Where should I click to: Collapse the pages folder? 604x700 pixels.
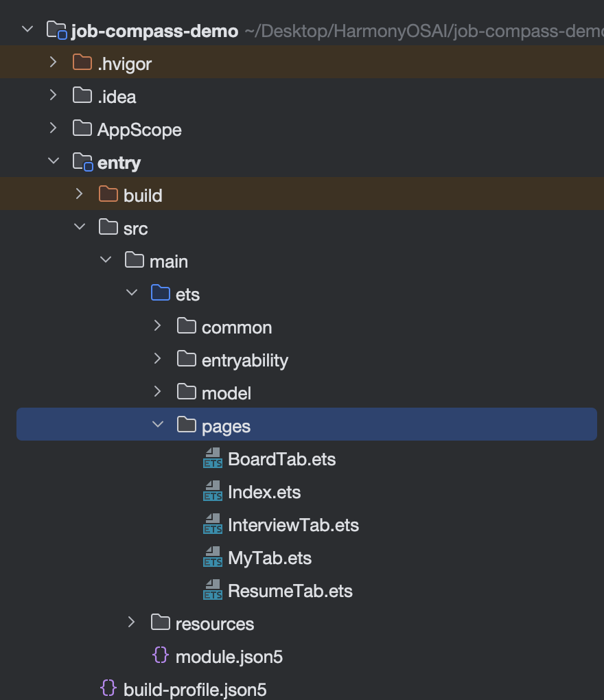coord(158,424)
